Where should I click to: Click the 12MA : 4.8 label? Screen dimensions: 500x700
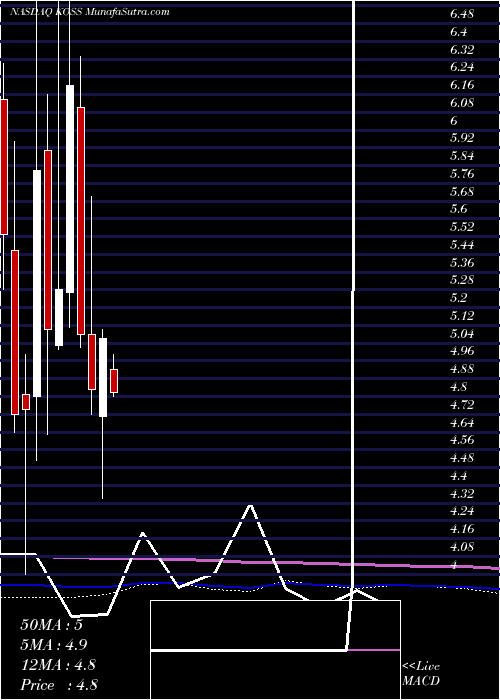[x=59, y=665]
